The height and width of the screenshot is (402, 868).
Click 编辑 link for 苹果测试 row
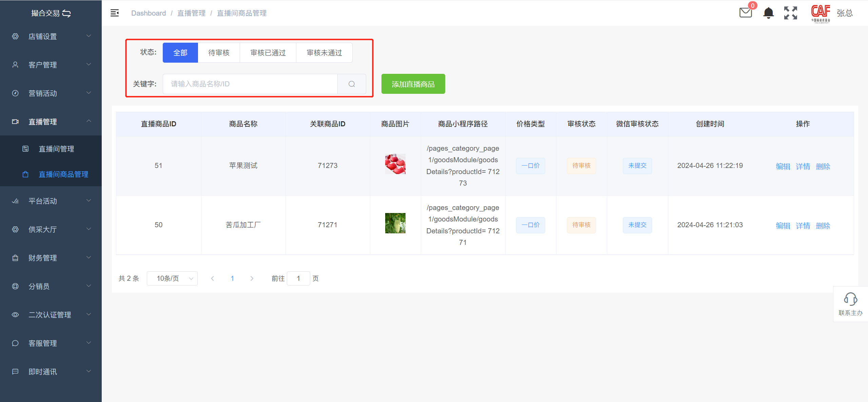783,166
